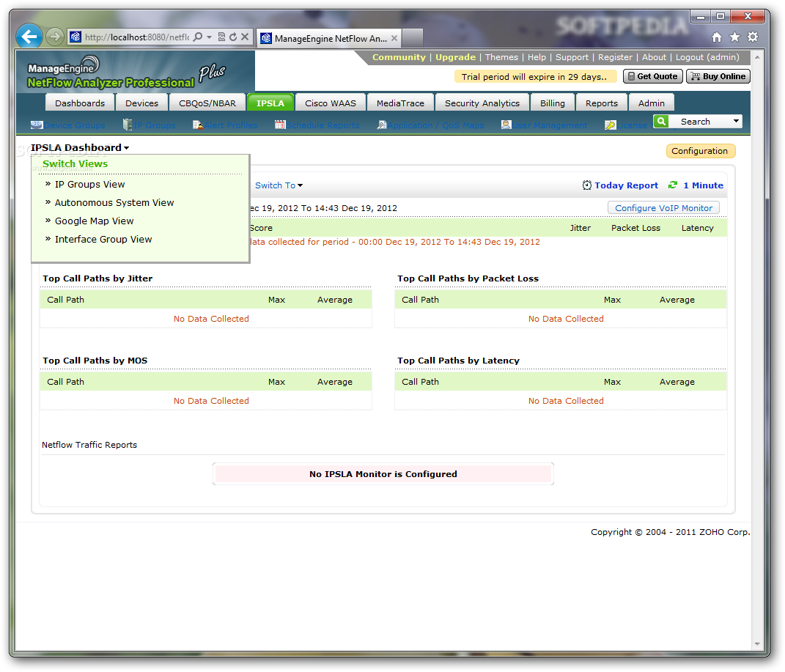
Task: Click the Today Report clock icon
Action: (x=587, y=185)
